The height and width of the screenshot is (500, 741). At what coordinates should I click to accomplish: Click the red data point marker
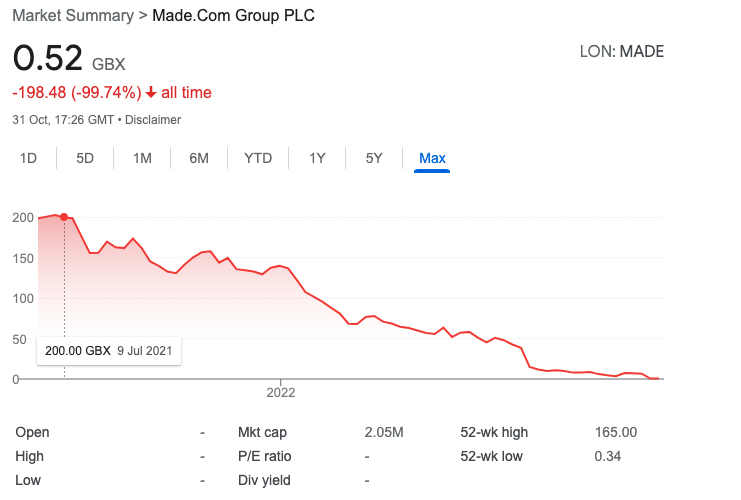pos(65,217)
